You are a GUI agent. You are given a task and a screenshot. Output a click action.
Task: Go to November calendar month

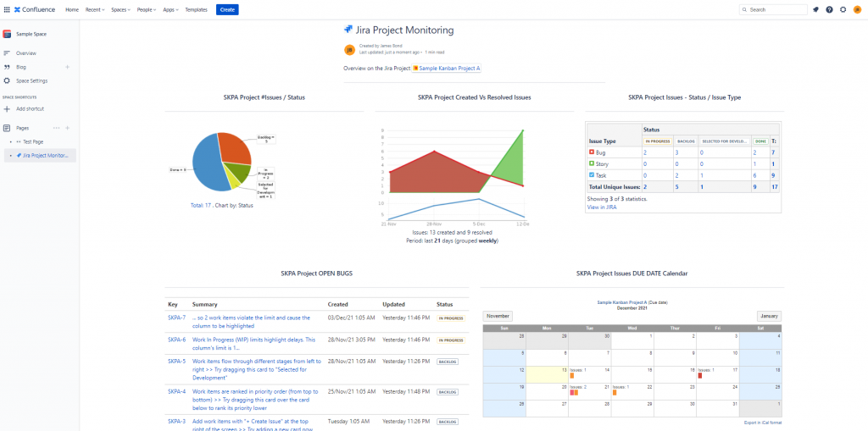pyautogui.click(x=498, y=317)
